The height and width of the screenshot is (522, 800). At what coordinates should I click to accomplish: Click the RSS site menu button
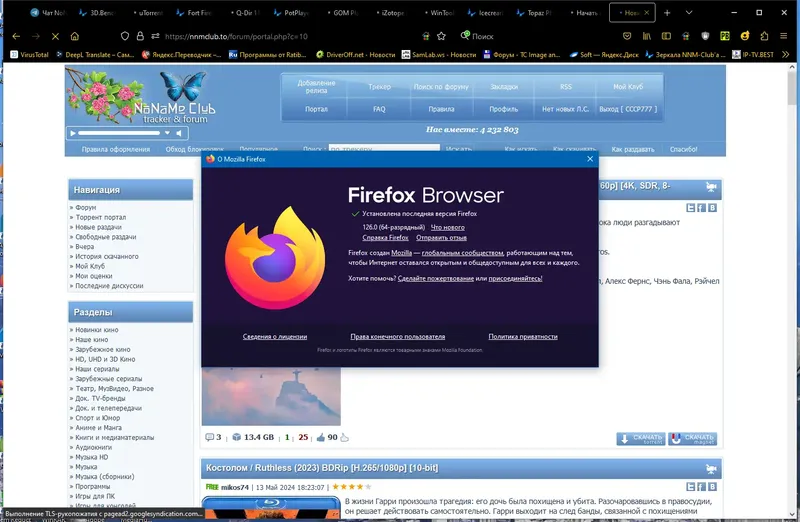pyautogui.click(x=565, y=87)
